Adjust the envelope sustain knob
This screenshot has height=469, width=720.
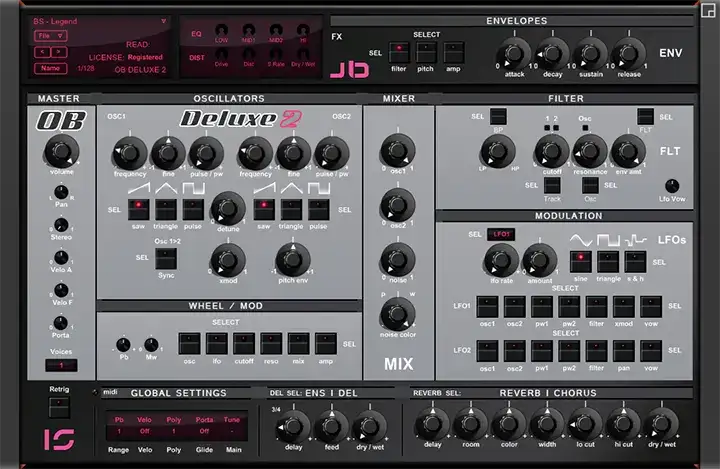pyautogui.click(x=591, y=53)
